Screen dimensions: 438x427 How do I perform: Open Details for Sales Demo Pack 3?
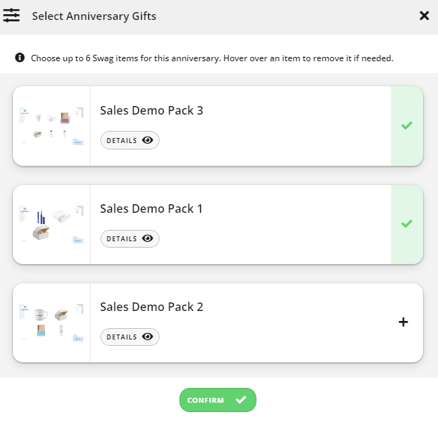pos(130,140)
